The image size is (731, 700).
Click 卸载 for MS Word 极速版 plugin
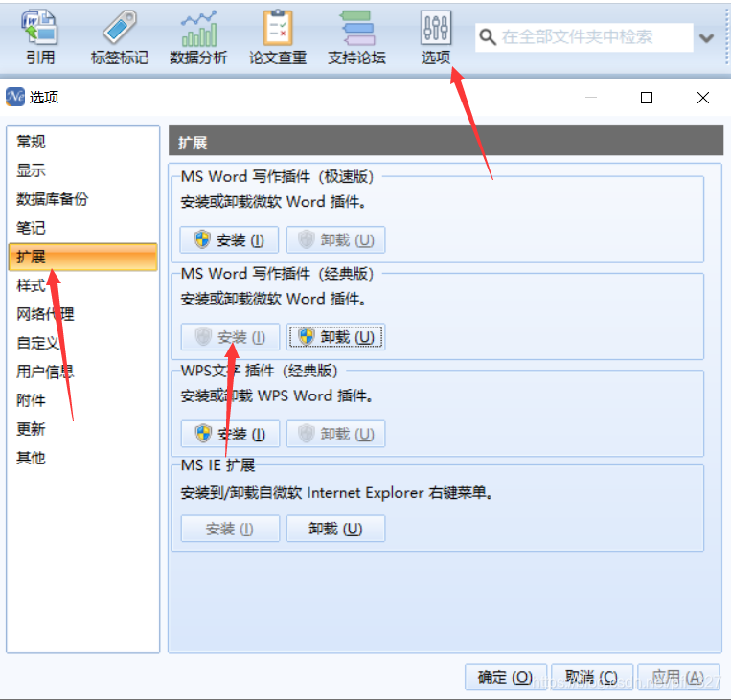[335, 240]
